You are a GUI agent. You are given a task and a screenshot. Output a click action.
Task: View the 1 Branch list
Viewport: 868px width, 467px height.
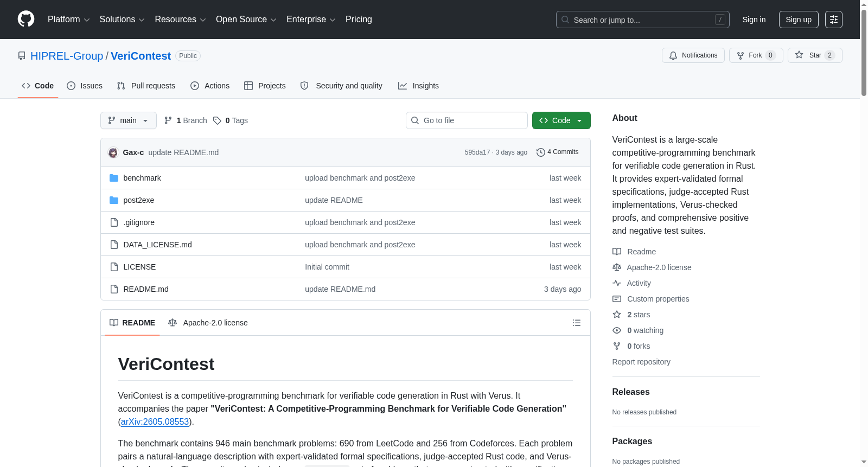click(186, 120)
